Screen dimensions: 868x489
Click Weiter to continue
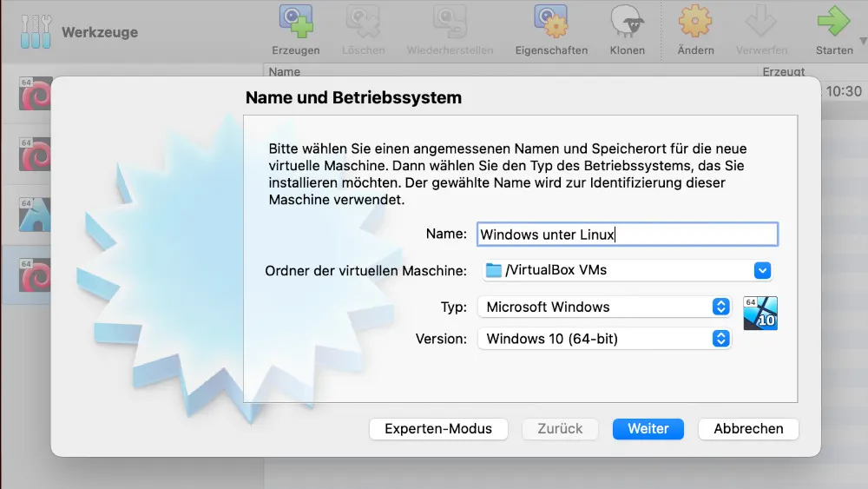pyautogui.click(x=648, y=429)
